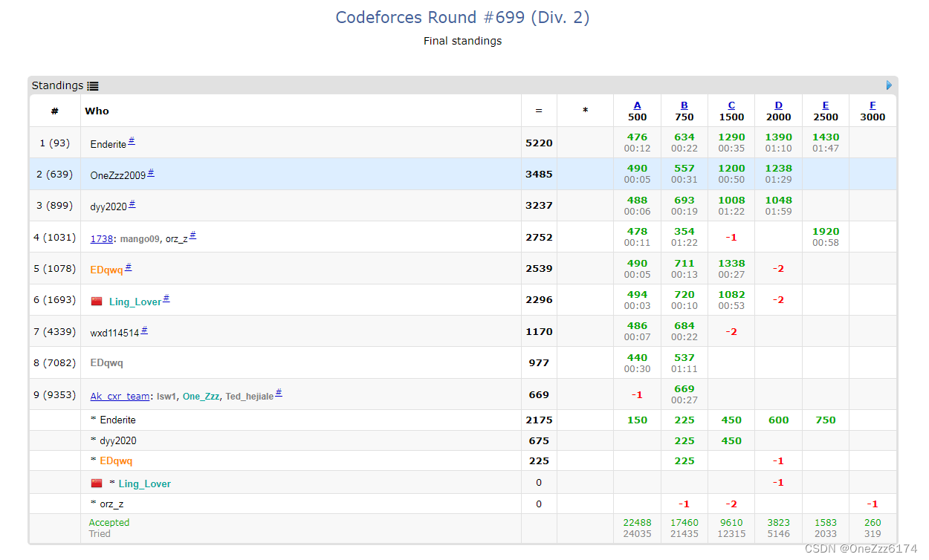The width and height of the screenshot is (929, 560).
Task: Click the flag beside unofficial * Ling_Lover
Action: click(x=97, y=484)
